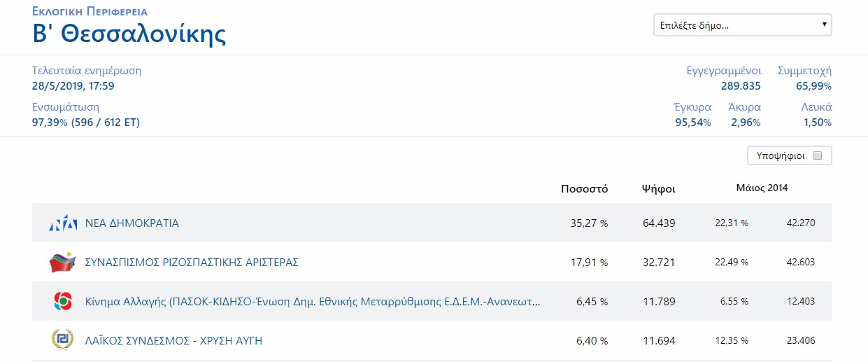Click the Μάιος 2014 column header

[762, 188]
